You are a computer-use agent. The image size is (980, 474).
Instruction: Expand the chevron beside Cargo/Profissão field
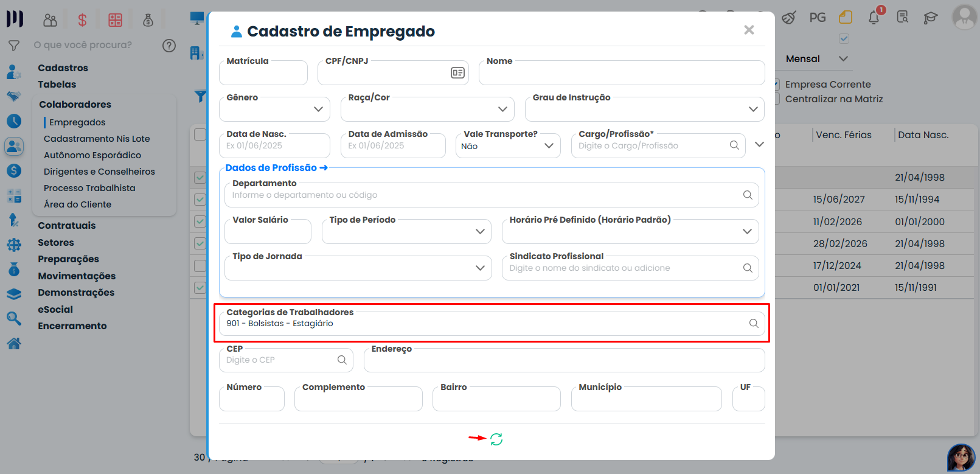click(759, 144)
